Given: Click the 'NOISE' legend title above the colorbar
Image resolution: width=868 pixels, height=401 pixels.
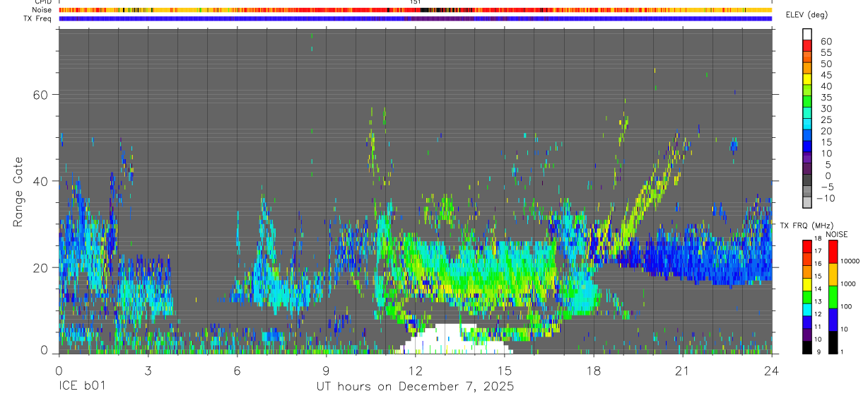Looking at the screenshot, I should point(835,235).
